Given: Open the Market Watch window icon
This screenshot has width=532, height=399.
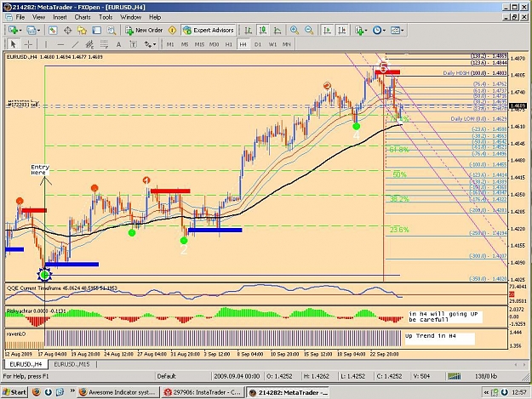Looking at the screenshot, I should click(53, 30).
